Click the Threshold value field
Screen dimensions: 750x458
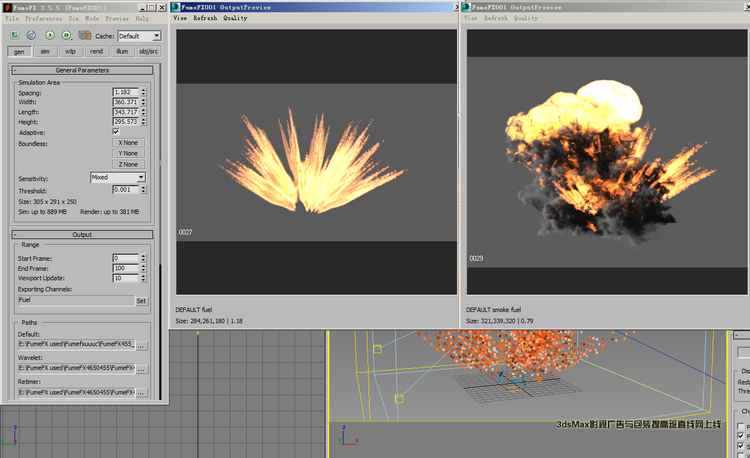(x=126, y=190)
